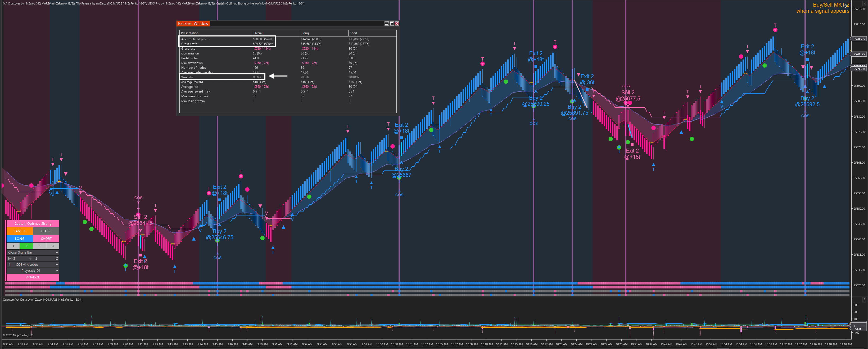The height and width of the screenshot is (349, 868).
Task: Open the MKT order type dropdown
Action: (20, 259)
